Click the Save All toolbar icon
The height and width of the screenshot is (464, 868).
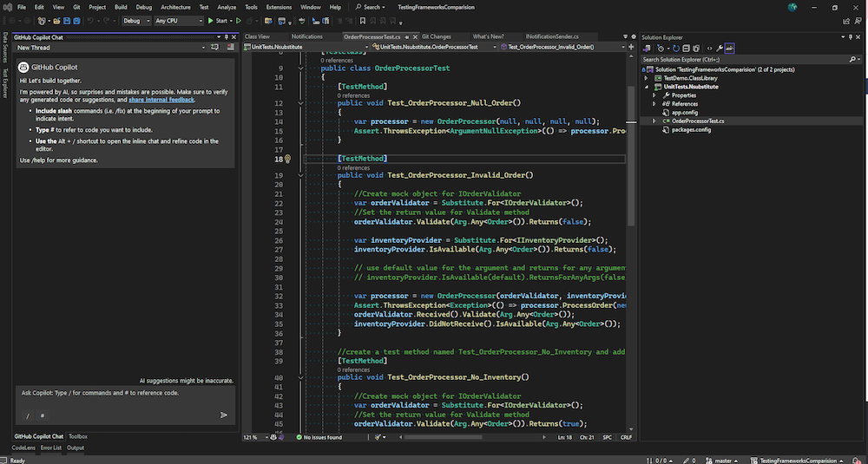pos(76,21)
